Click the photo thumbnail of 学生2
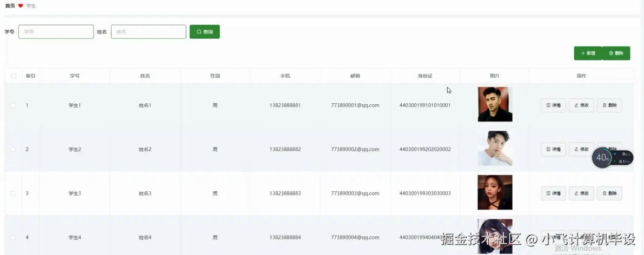644x255 pixels. click(x=495, y=148)
